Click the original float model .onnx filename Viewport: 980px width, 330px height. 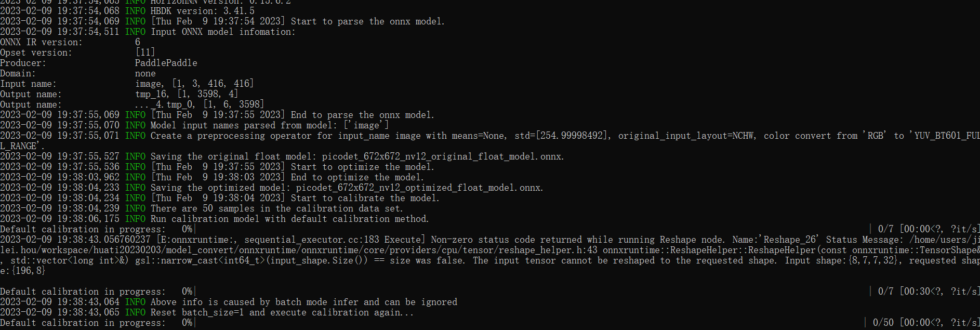442,156
